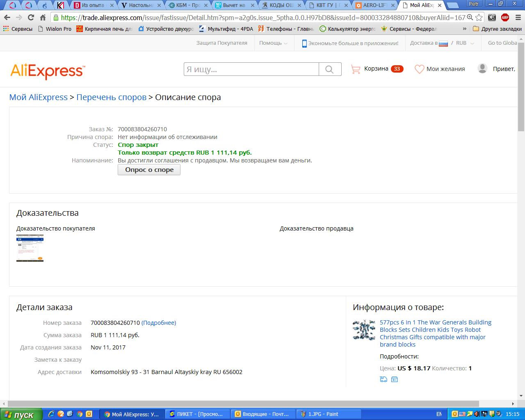Open the Калькулятор энерго bookmark
525x420 pixels.
(348, 29)
